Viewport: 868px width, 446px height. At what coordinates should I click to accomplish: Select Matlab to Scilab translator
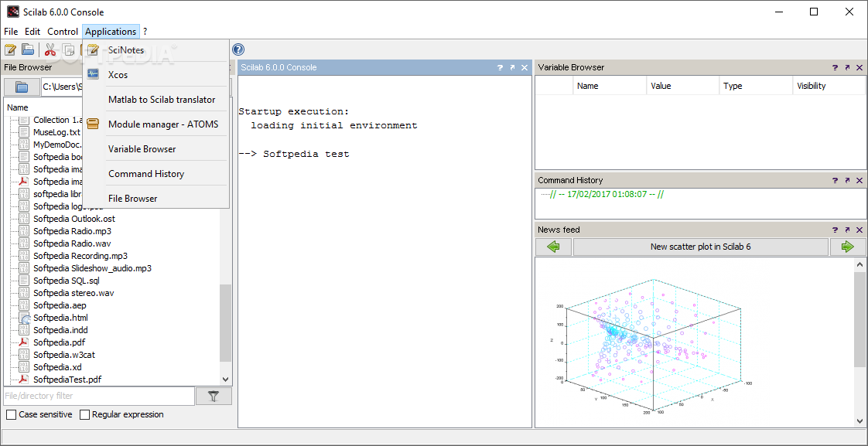click(155, 100)
